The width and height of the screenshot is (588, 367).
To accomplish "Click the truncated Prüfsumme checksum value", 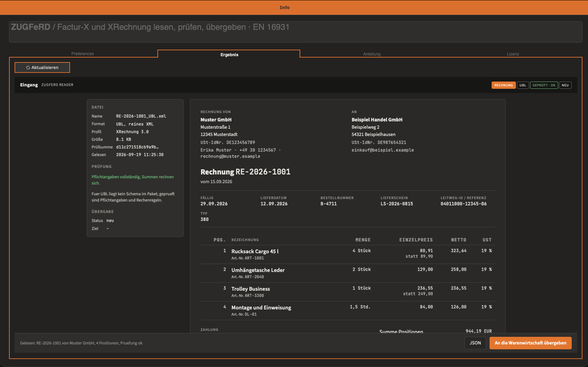I will [x=137, y=147].
